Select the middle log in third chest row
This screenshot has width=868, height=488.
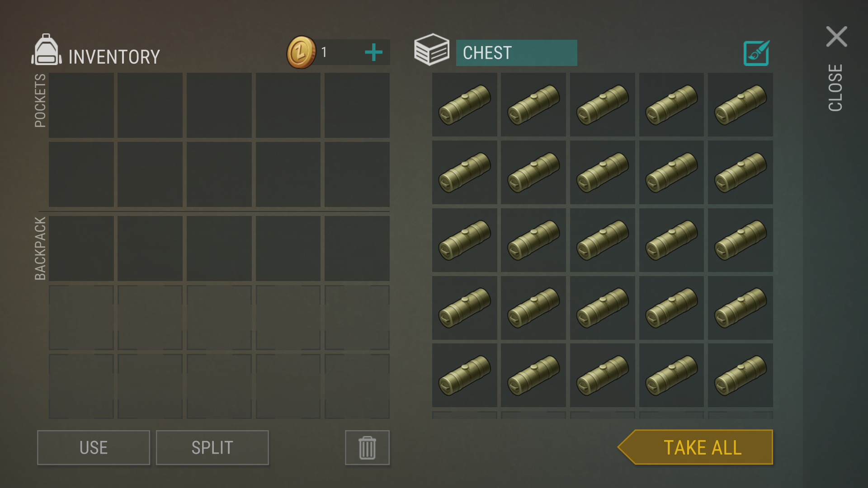point(602,240)
